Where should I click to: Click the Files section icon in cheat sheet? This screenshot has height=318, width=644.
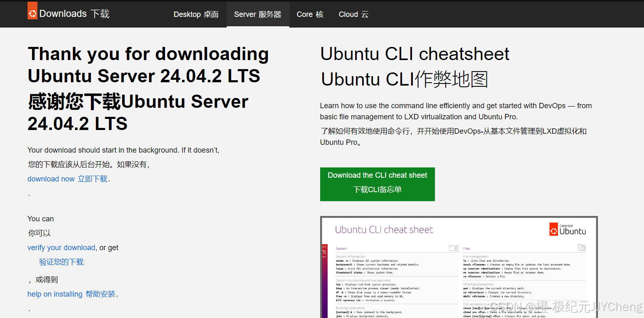pyautogui.click(x=582, y=248)
